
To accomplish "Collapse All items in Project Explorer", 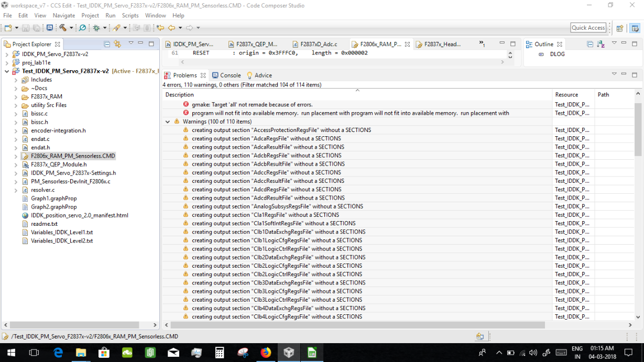I will [x=107, y=43].
